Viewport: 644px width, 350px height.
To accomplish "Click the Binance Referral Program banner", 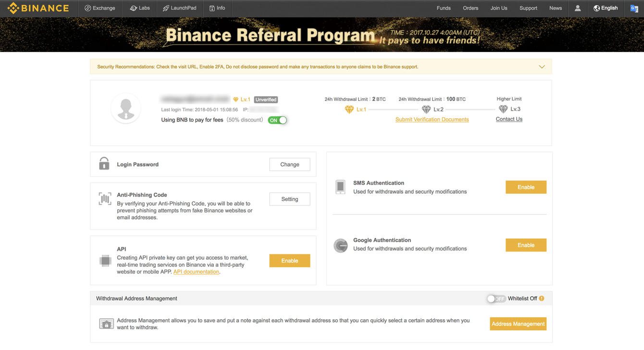I will (322, 35).
